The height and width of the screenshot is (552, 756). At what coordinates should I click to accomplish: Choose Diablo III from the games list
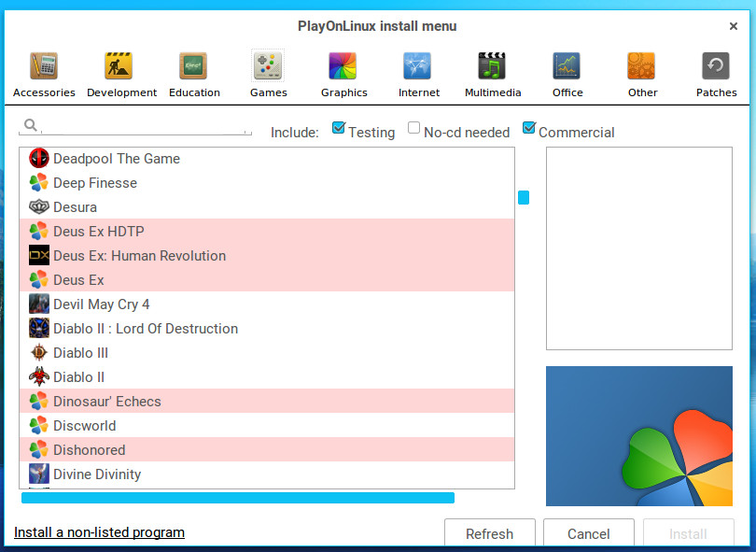tap(80, 353)
